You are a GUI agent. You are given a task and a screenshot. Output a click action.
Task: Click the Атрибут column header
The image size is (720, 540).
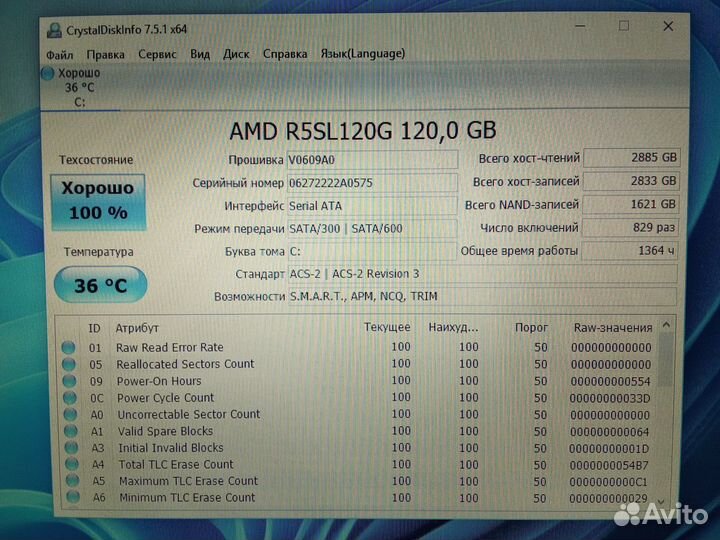click(137, 328)
